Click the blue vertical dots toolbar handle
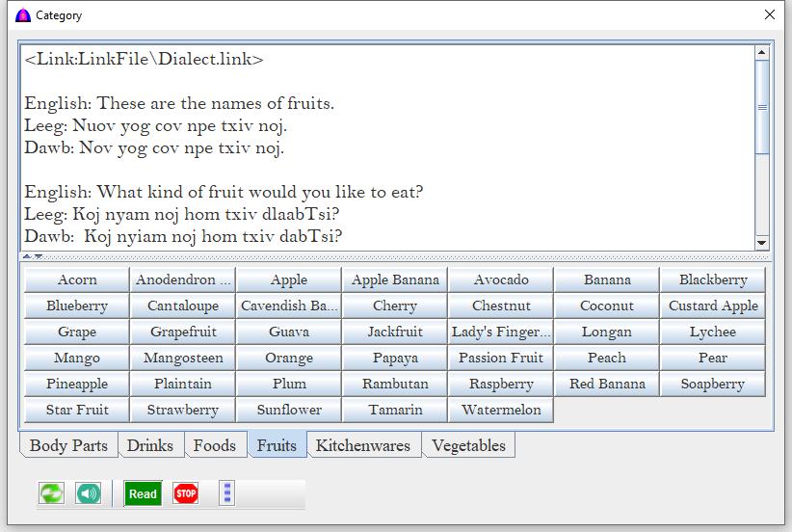Image resolution: width=792 pixels, height=532 pixels. (x=226, y=493)
